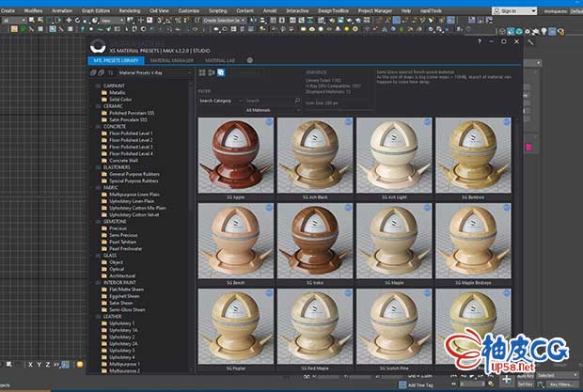Click the Add Time Tag label
The image size is (583, 392).
coord(420,385)
